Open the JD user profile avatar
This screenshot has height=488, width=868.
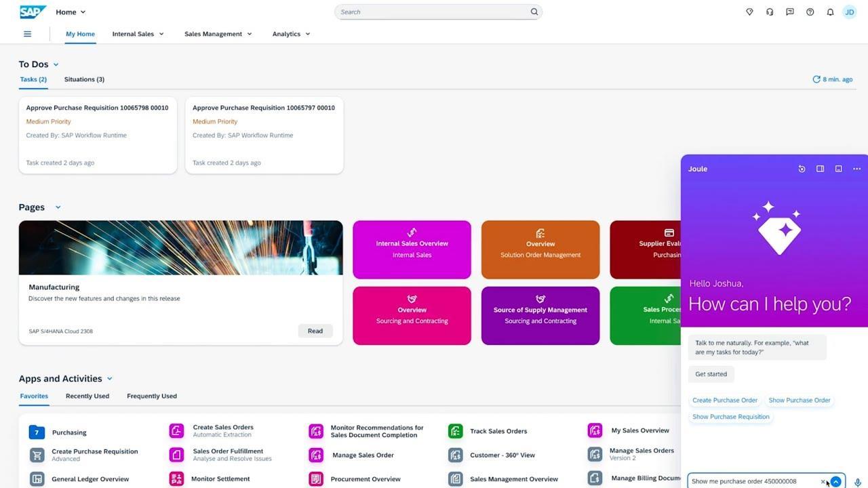[x=850, y=12]
